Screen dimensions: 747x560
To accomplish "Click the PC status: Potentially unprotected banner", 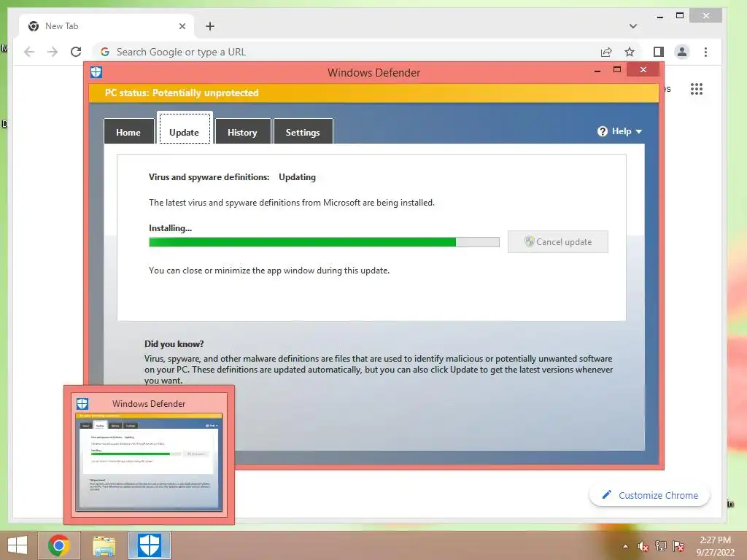I will click(x=373, y=93).
